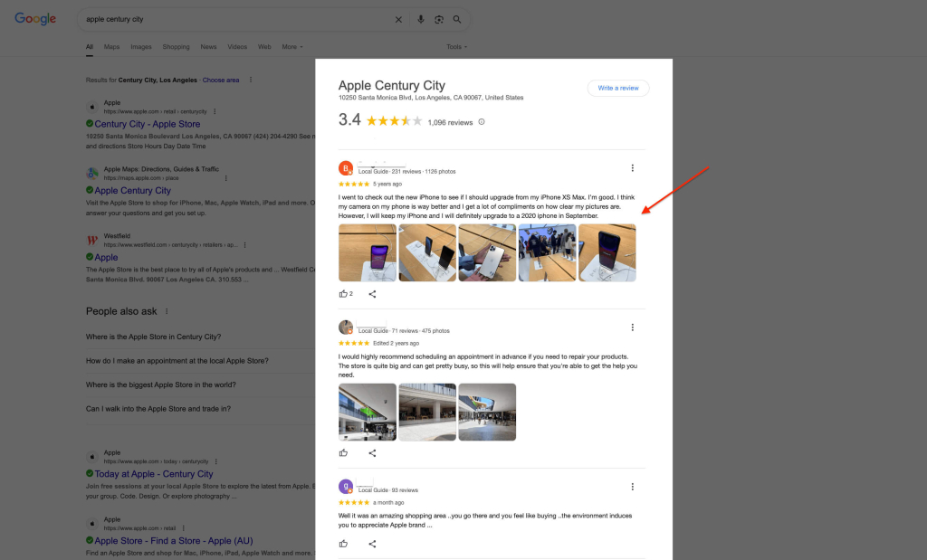Open Century City - Apple Store result
The width and height of the screenshot is (927, 560).
point(148,124)
